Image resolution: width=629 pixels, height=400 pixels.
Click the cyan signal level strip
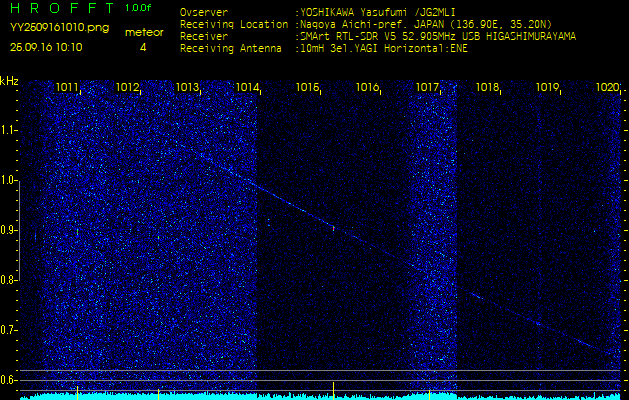pyautogui.click(x=321, y=397)
